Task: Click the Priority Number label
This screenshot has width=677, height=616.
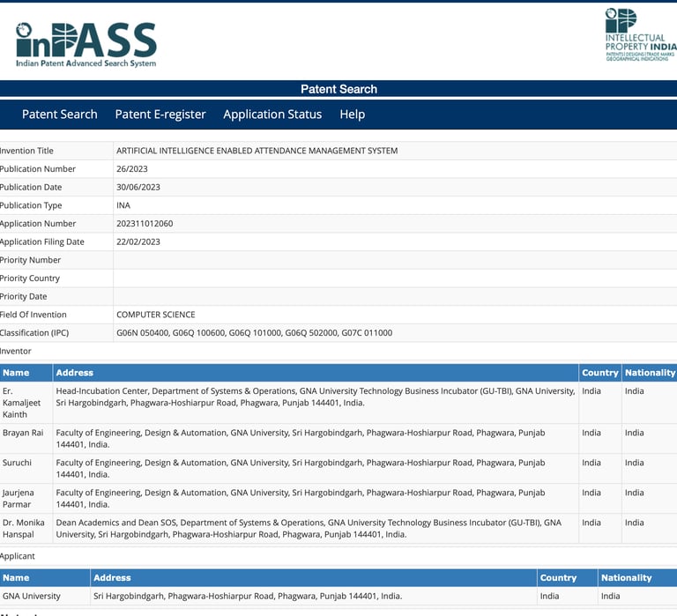Action: [30, 260]
